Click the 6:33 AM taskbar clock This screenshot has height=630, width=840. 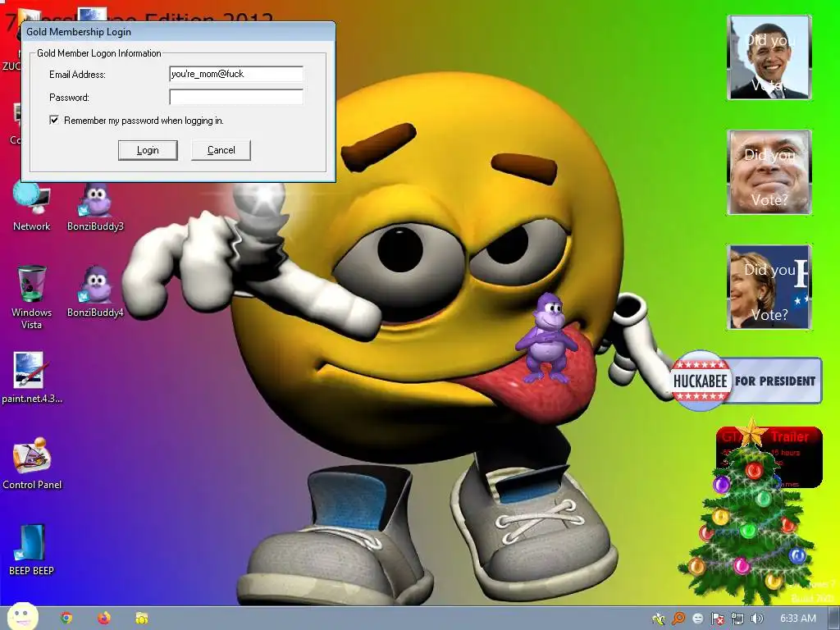pyautogui.click(x=798, y=619)
